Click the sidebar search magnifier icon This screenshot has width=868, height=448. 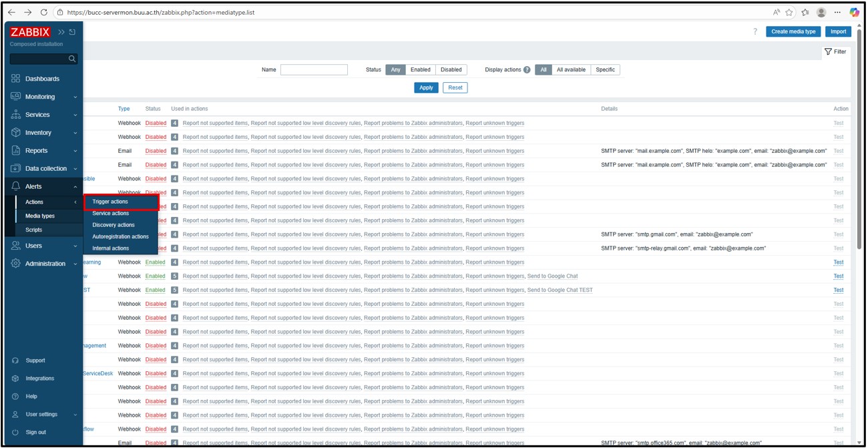[72, 59]
